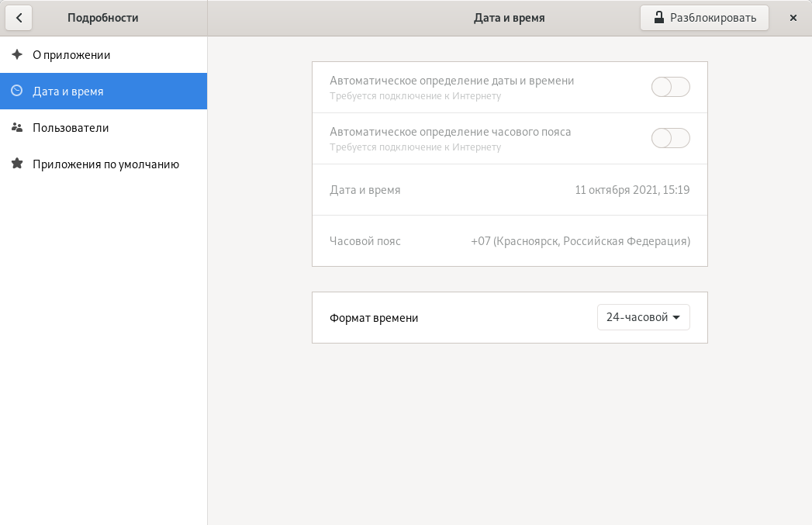Click the Формат времени label
This screenshot has width=812, height=525.
click(x=374, y=318)
